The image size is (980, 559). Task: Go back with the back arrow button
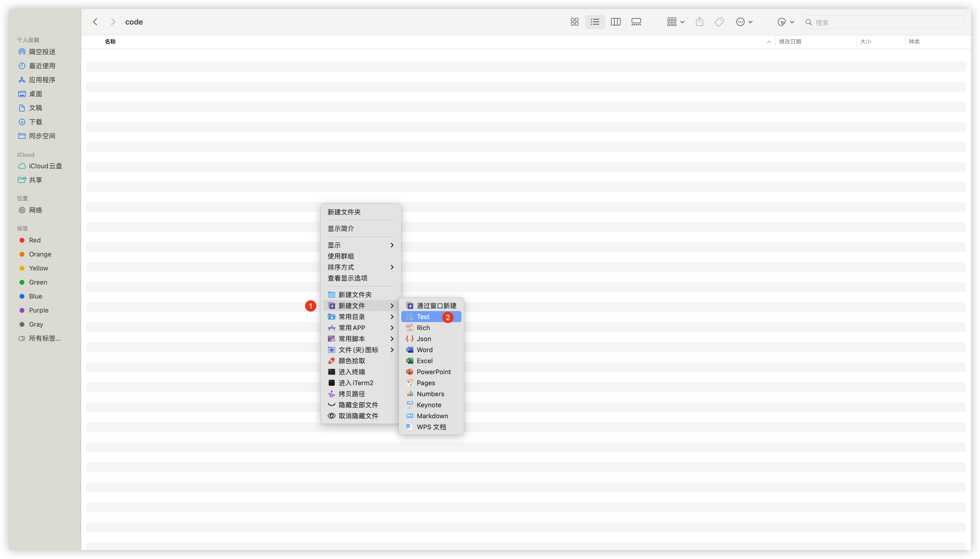click(95, 22)
